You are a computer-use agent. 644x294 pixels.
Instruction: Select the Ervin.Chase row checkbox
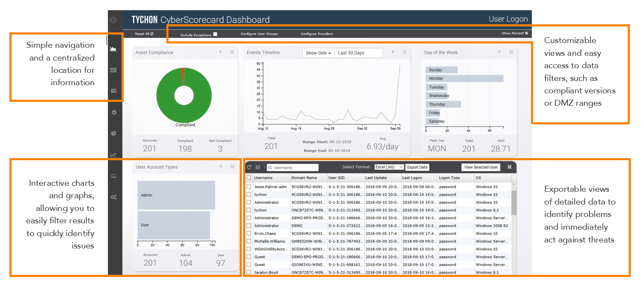pos(249,233)
